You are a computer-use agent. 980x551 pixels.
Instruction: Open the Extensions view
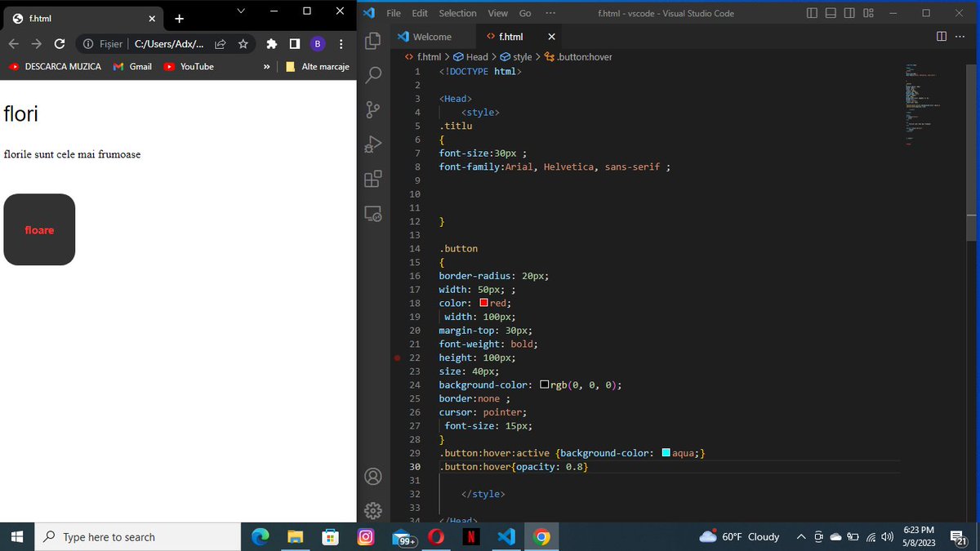click(372, 179)
